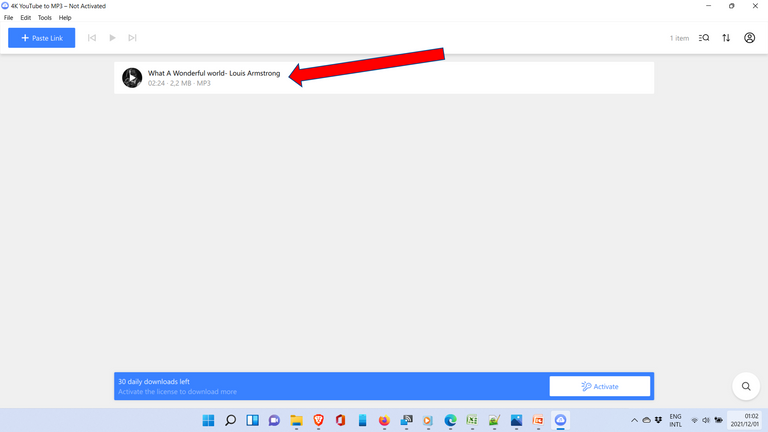Minimize the 4K YouTube to MP3 window
This screenshot has height=432, width=768.
point(708,6)
